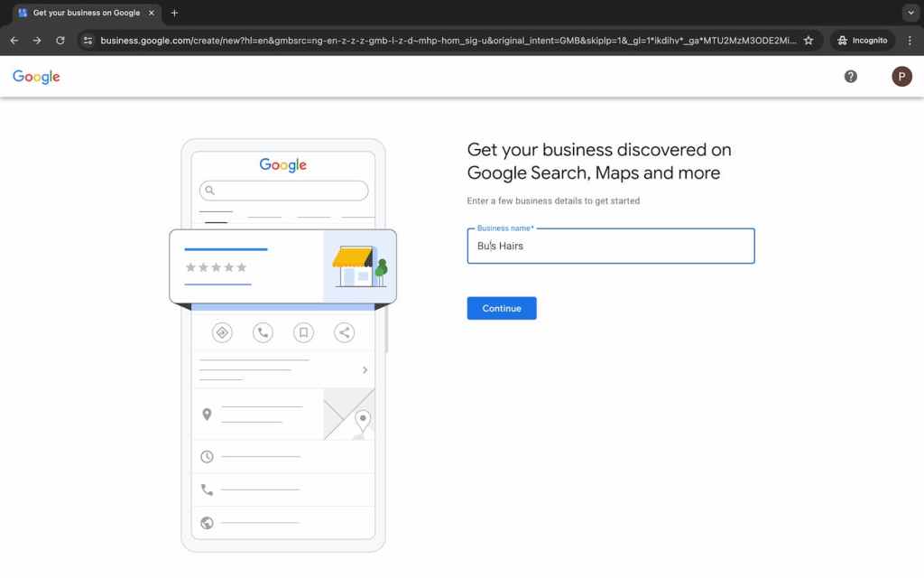Open the tab search chevron
This screenshot has height=578, width=924.
click(x=910, y=13)
